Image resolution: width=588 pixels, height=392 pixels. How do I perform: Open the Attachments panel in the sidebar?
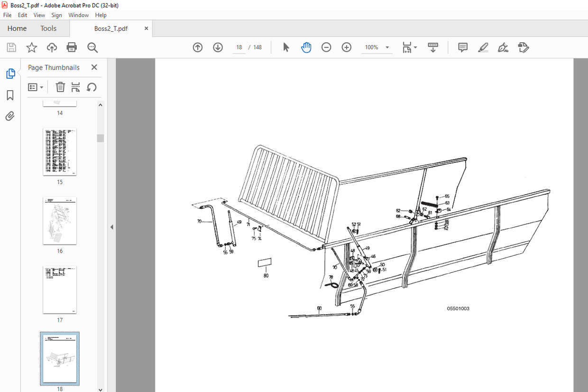10,116
